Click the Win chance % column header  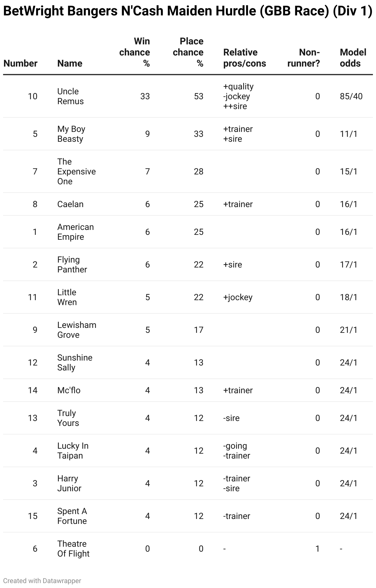(x=134, y=52)
